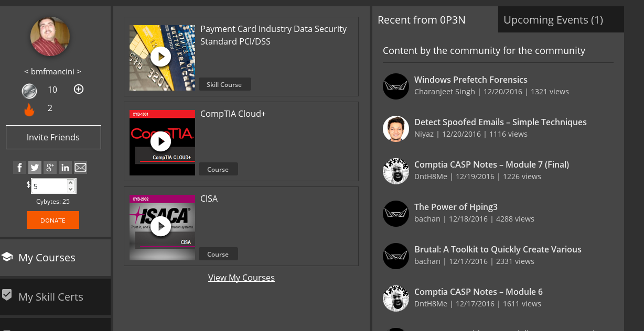
Task: Open the View My Courses link
Action: pos(241,278)
